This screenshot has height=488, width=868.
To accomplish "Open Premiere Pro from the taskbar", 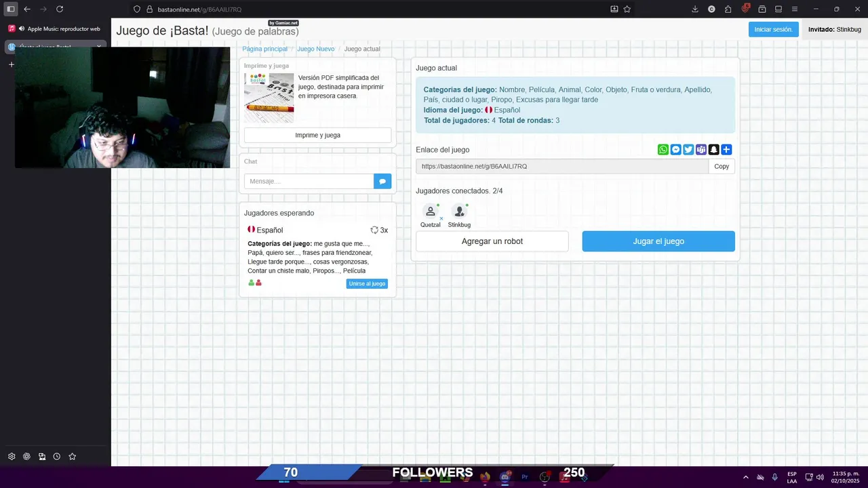I will click(525, 477).
